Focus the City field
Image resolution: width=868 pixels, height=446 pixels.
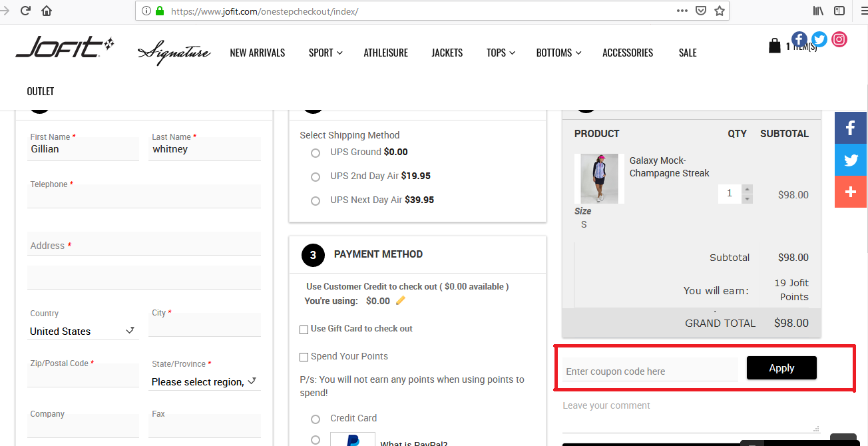tap(205, 325)
